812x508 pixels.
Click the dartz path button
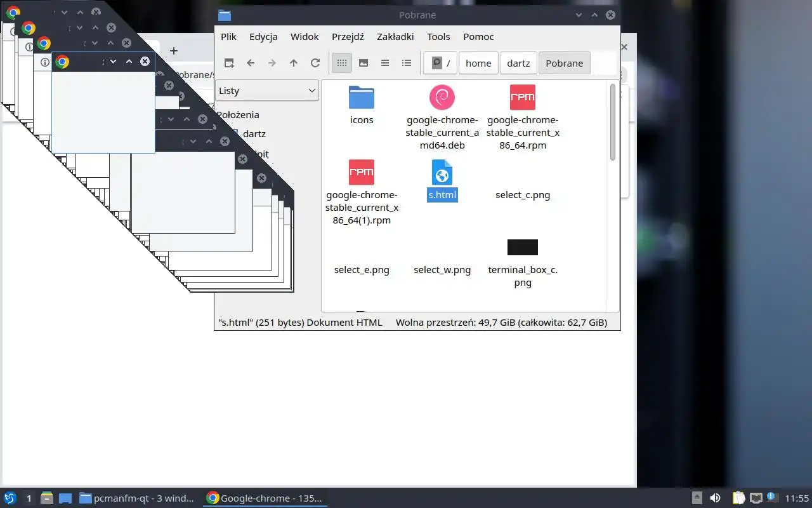click(518, 63)
